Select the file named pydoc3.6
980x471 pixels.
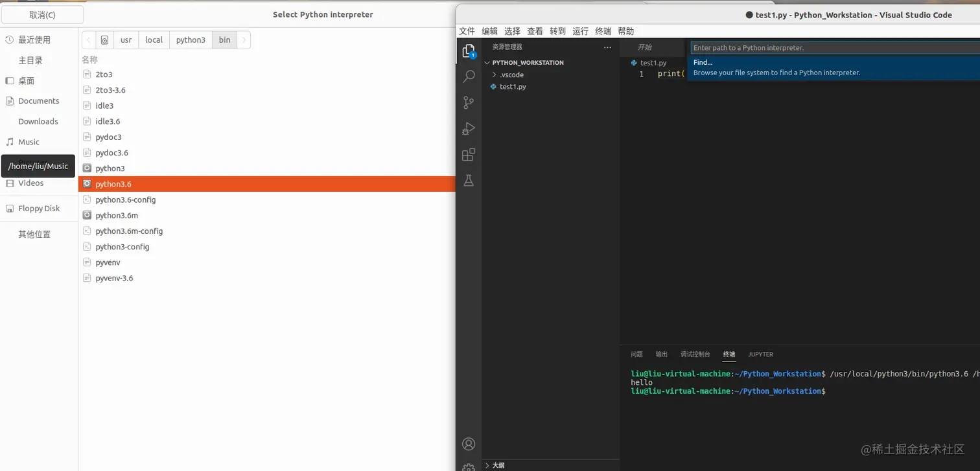pos(266,153)
